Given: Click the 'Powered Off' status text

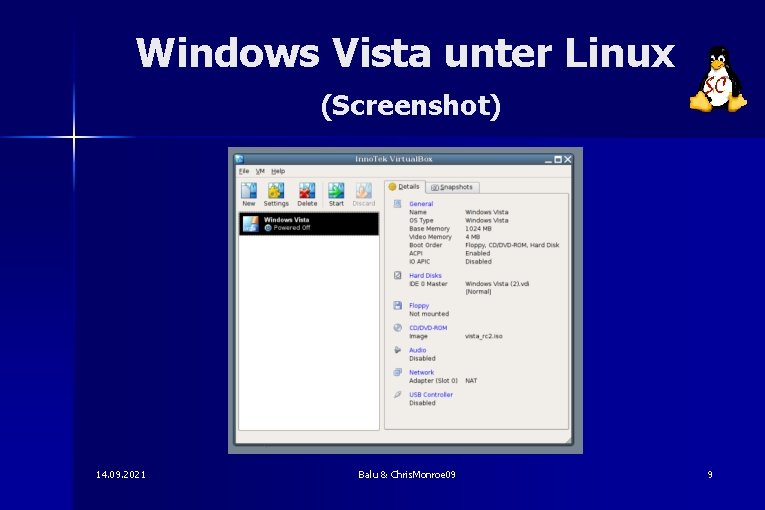Looking at the screenshot, I should pyautogui.click(x=292, y=228).
